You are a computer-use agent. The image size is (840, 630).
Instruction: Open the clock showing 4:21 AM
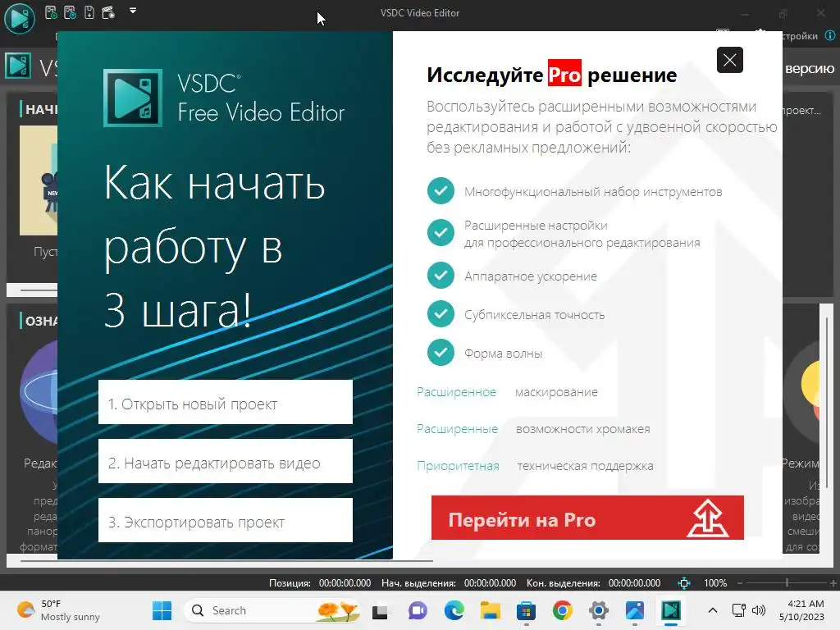(x=801, y=610)
